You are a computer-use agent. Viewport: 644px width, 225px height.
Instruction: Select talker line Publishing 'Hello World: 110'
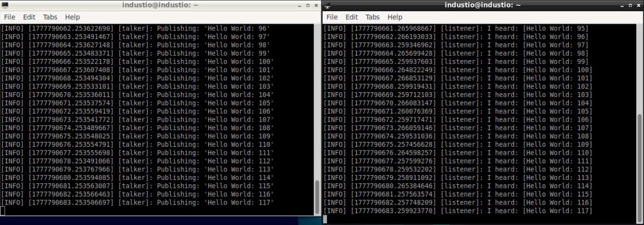click(137, 144)
